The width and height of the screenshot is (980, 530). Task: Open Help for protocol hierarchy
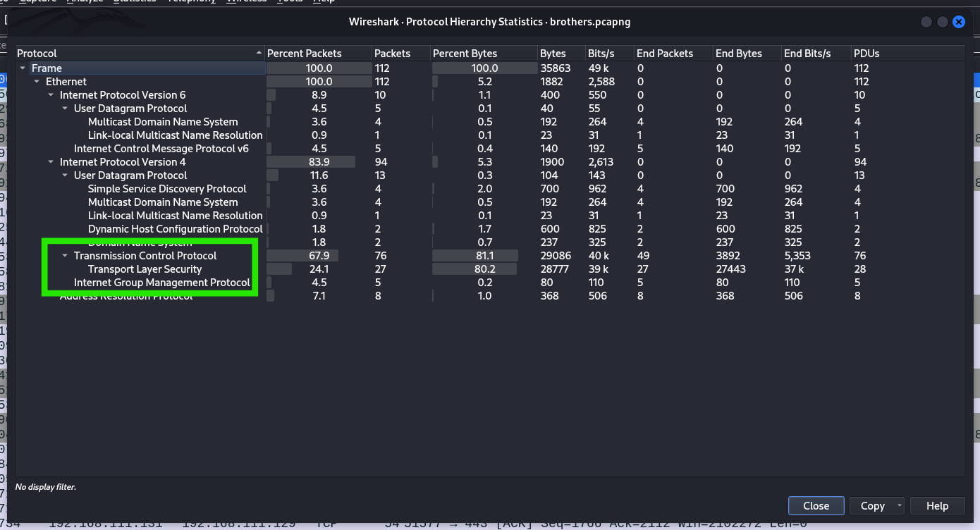coord(937,505)
